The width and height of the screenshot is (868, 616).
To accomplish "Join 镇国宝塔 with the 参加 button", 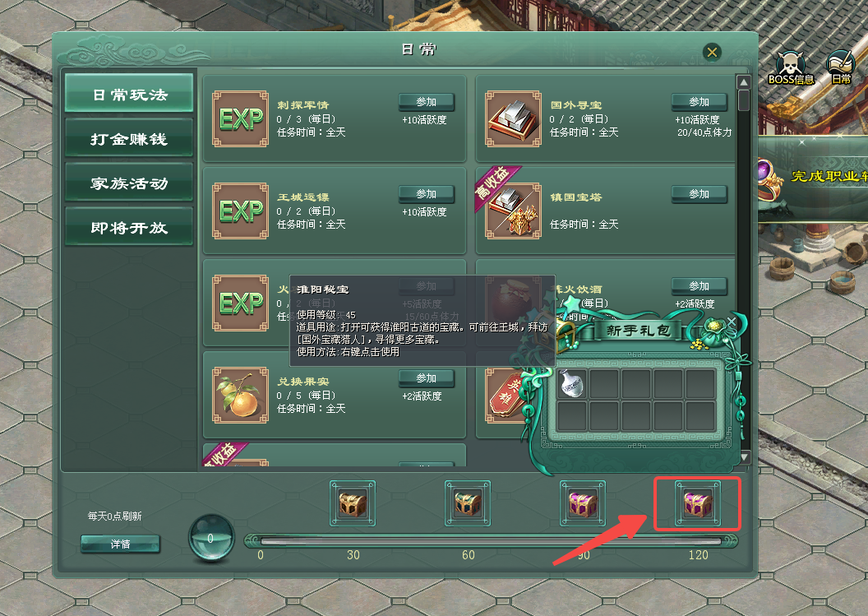I will coord(699,194).
